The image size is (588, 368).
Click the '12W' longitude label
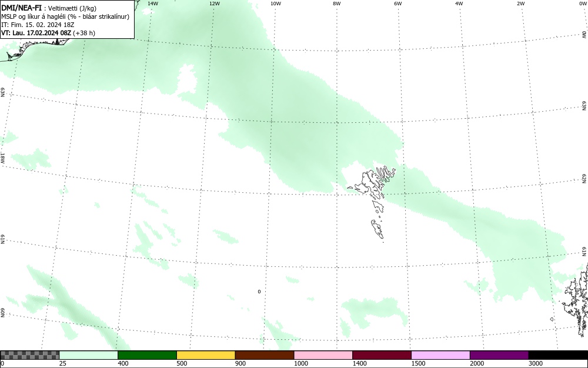point(214,4)
